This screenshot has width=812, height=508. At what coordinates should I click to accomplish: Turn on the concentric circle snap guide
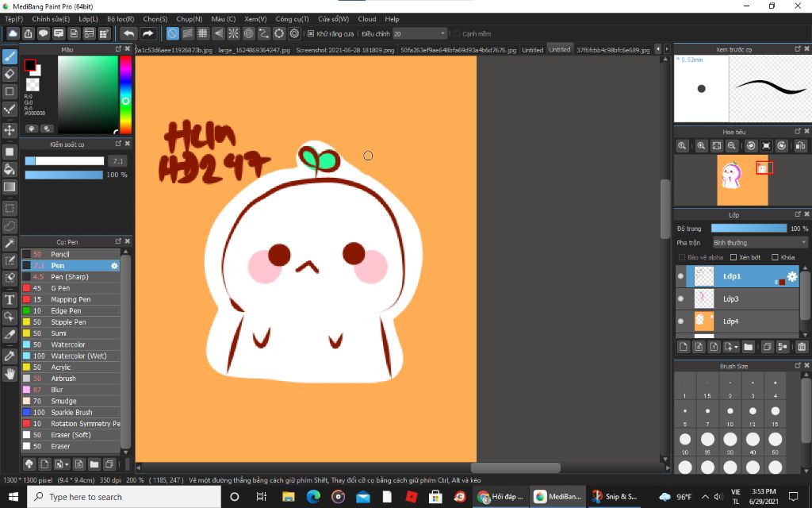pos(248,33)
